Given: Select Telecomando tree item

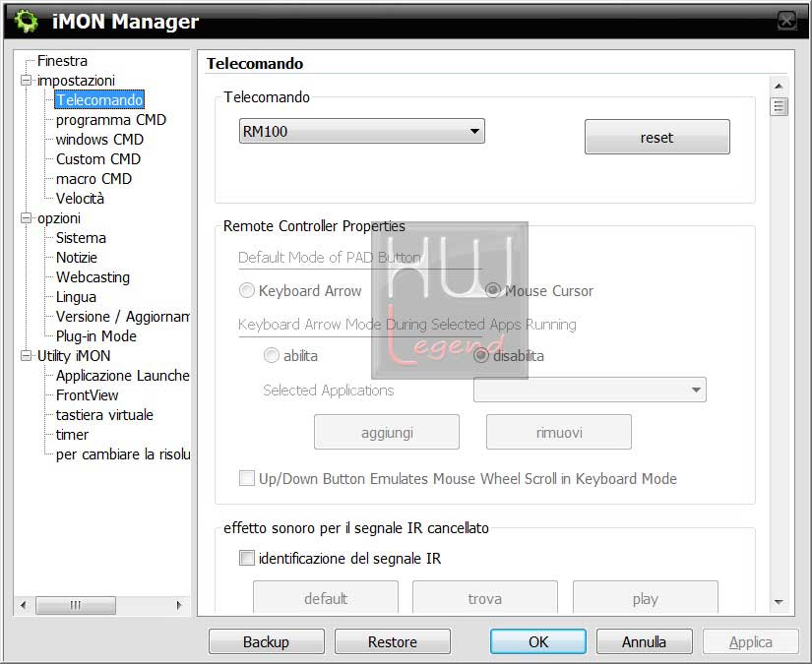Looking at the screenshot, I should [x=99, y=100].
